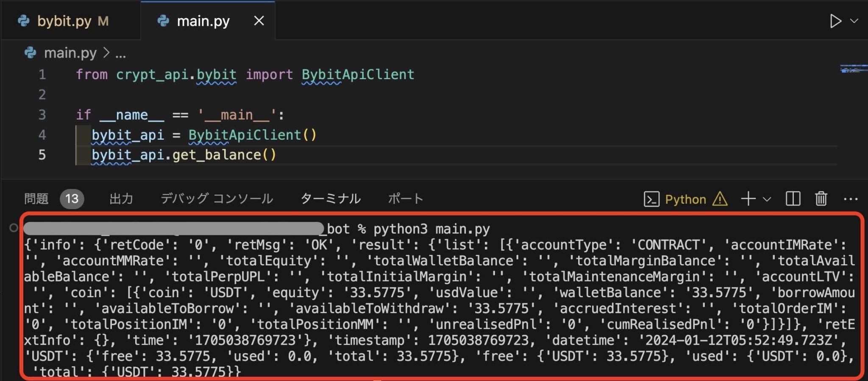The height and width of the screenshot is (381, 868).
Task: Open the 出力 (Output) panel
Action: tap(121, 199)
